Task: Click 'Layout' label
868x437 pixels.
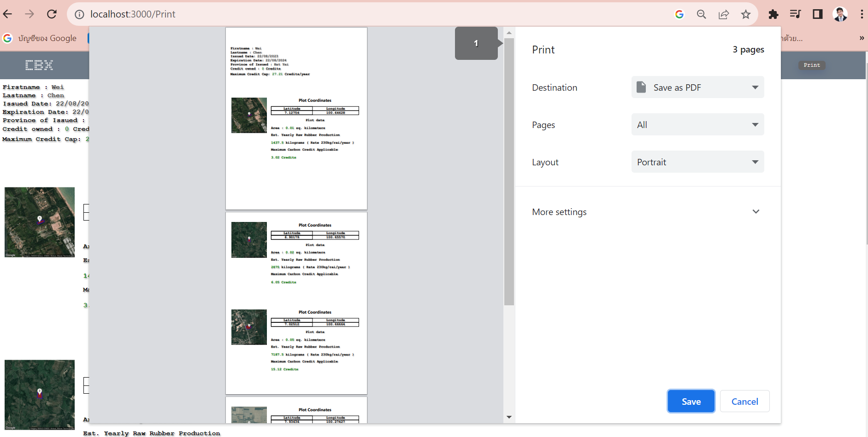Action: pyautogui.click(x=545, y=162)
